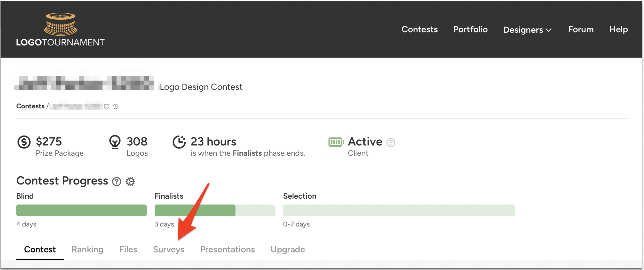
Task: Open the Help navigation link
Action: tap(618, 29)
